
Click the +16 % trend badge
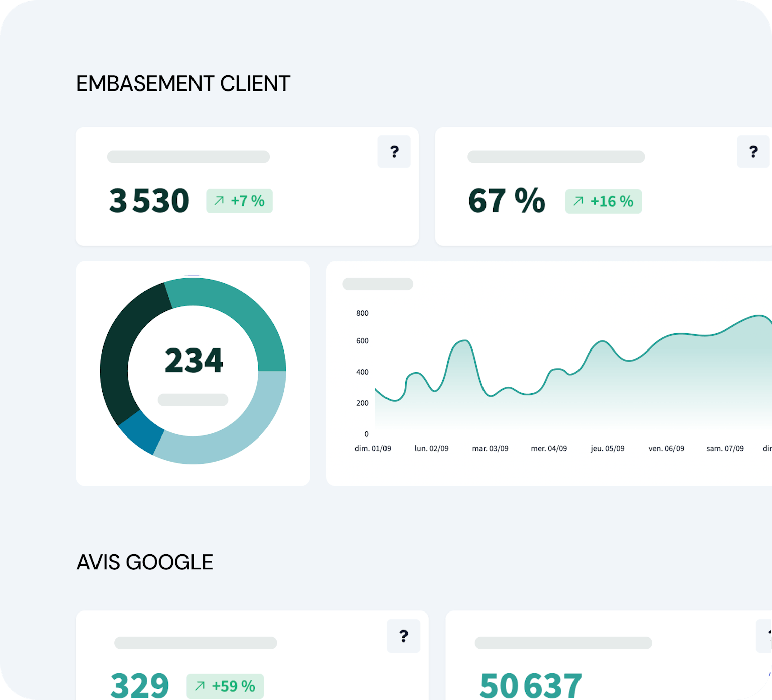pos(603,201)
